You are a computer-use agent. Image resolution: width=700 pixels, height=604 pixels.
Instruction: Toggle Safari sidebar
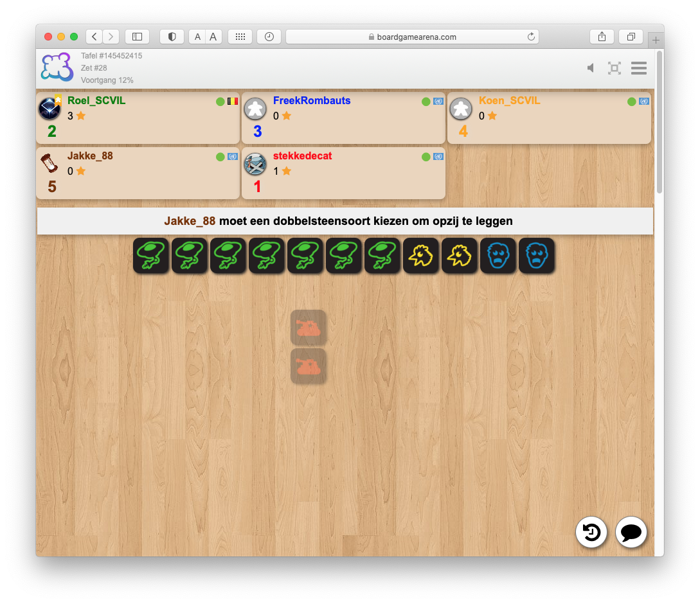(137, 37)
